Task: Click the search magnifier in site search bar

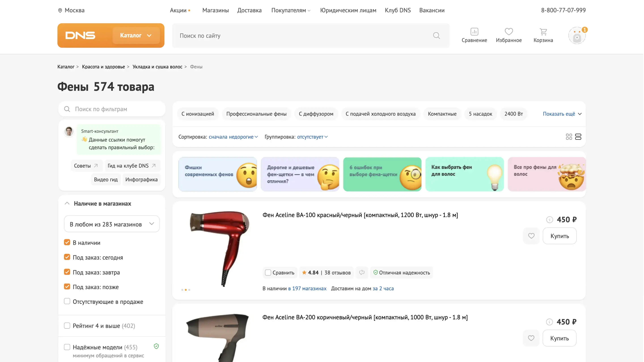Action: click(x=436, y=36)
